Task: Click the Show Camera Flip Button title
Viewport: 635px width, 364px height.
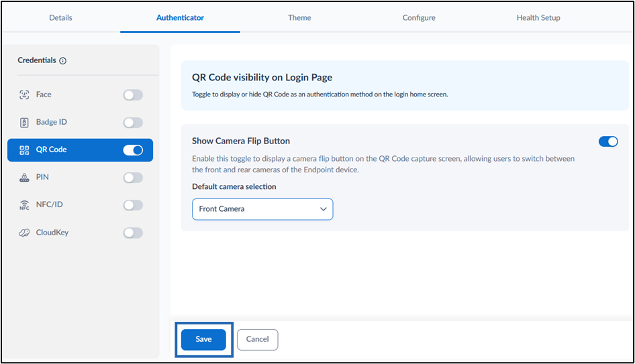Action: tap(241, 141)
